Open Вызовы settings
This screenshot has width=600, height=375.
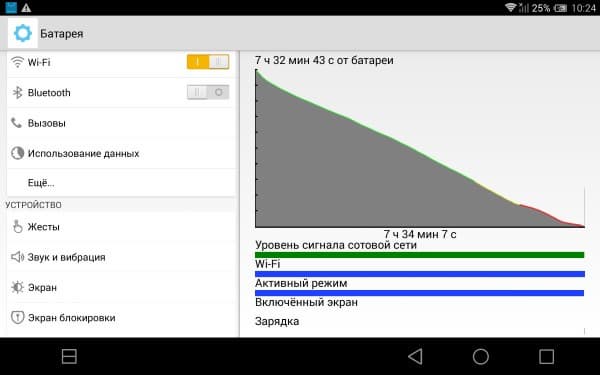click(x=121, y=123)
